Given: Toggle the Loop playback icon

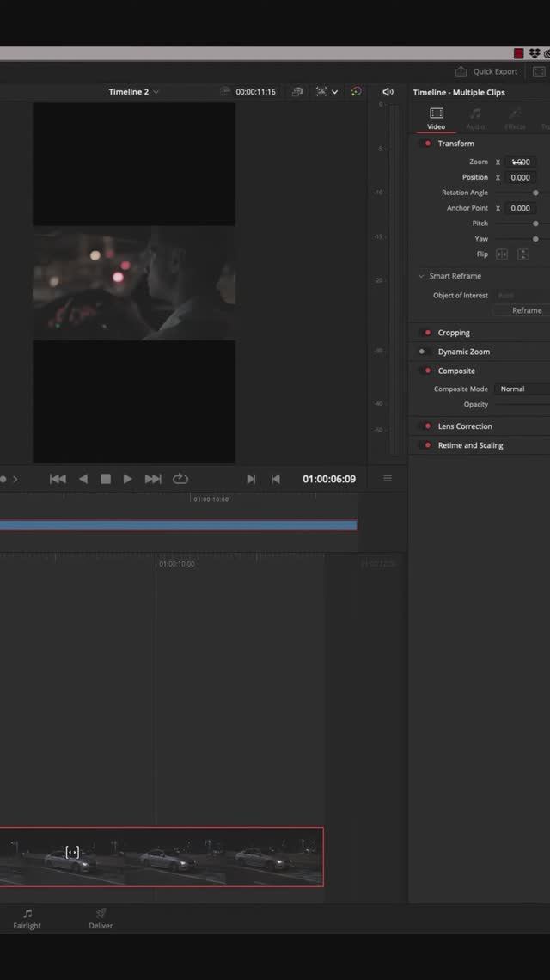Looking at the screenshot, I should [180, 479].
